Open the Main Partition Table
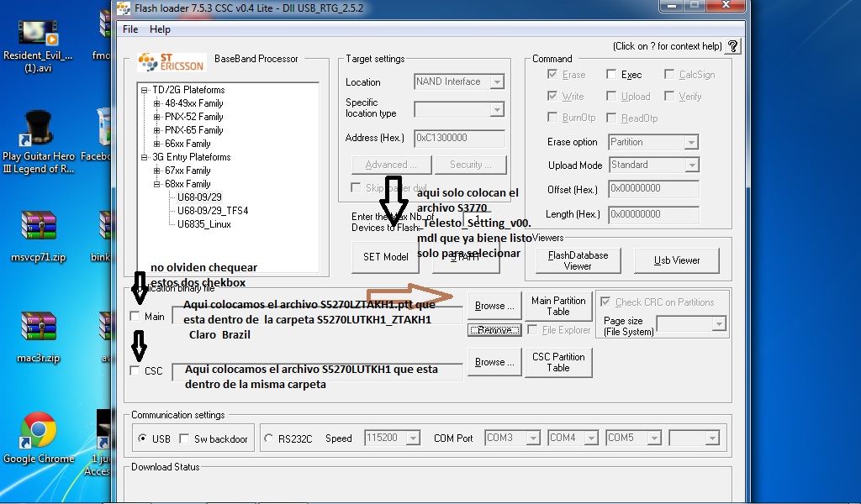The image size is (861, 504). click(558, 306)
